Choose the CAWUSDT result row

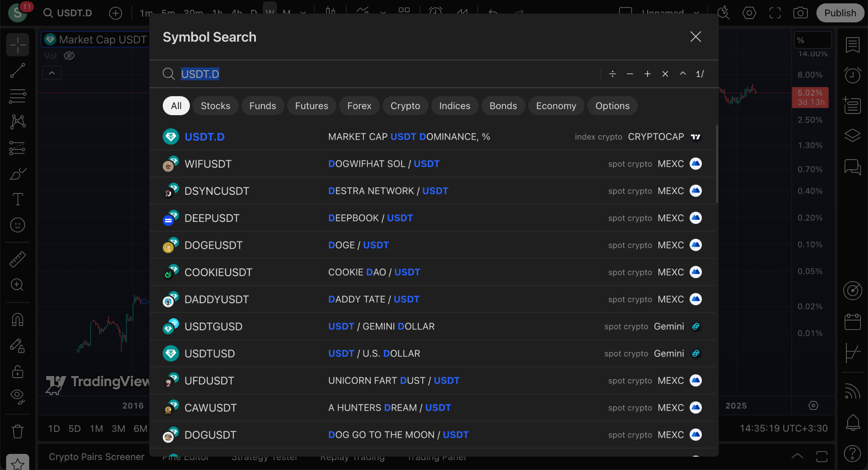coord(432,408)
